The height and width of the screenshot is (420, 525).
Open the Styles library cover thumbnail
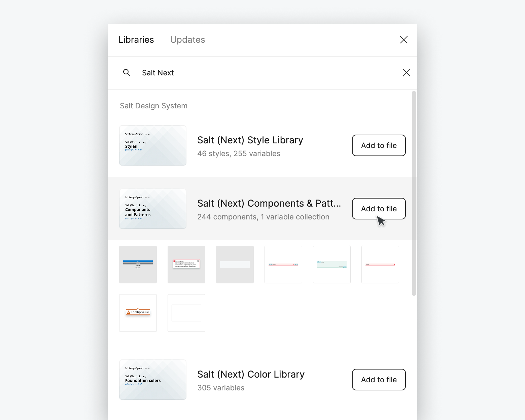point(152,145)
